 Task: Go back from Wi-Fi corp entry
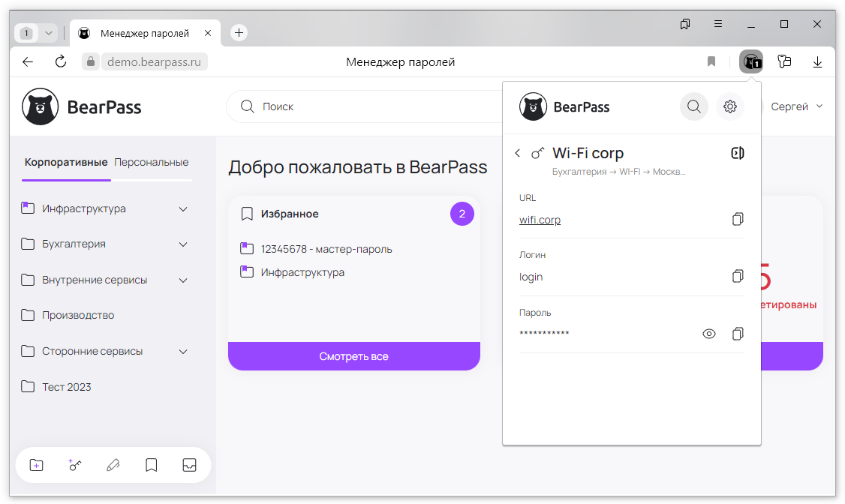point(518,153)
